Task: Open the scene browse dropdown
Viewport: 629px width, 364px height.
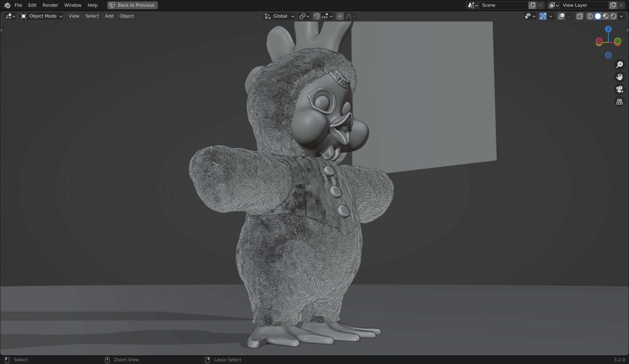Action: click(x=473, y=5)
